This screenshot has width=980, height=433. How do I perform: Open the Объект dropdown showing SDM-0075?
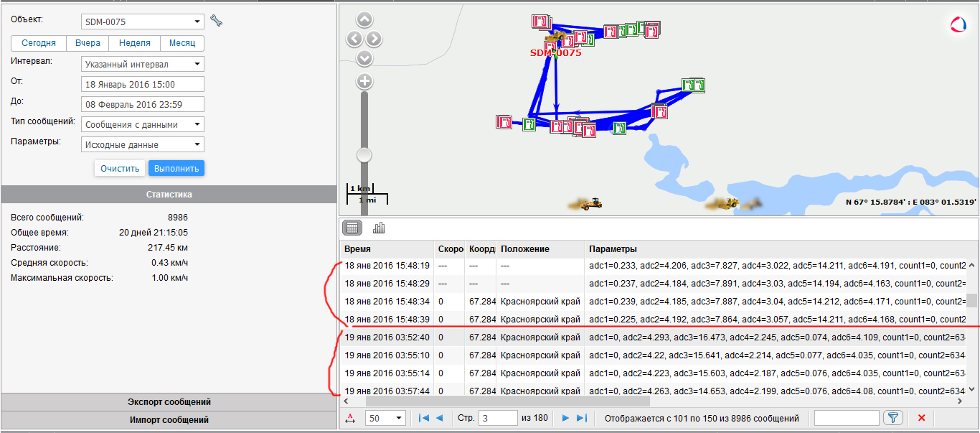coord(143,22)
